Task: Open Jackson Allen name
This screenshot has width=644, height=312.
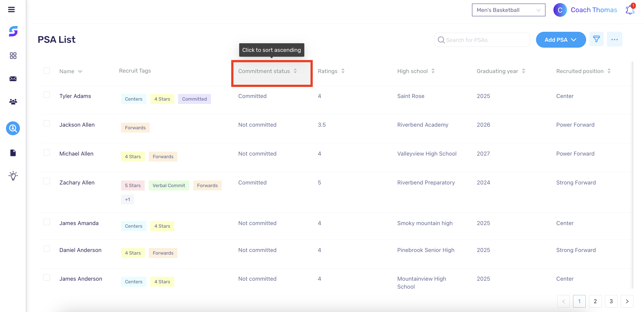Action: click(x=77, y=125)
